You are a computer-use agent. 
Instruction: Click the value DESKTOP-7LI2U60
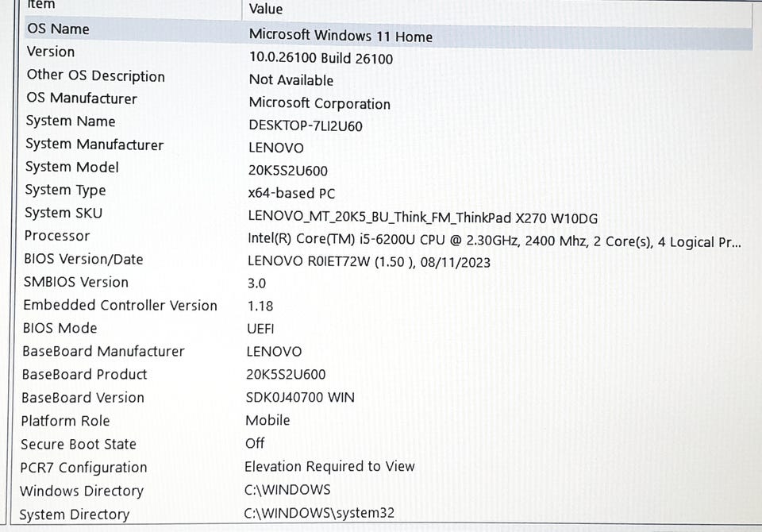(305, 126)
